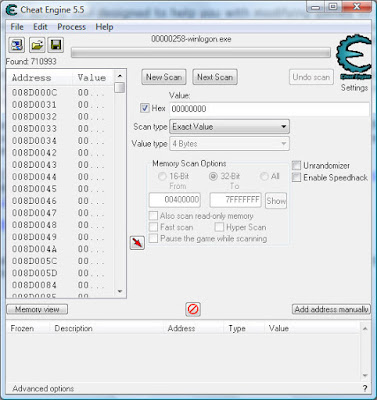Image resolution: width=377 pixels, height=400 pixels.
Task: Tick the Hyper Scan checkbox
Action: [219, 227]
